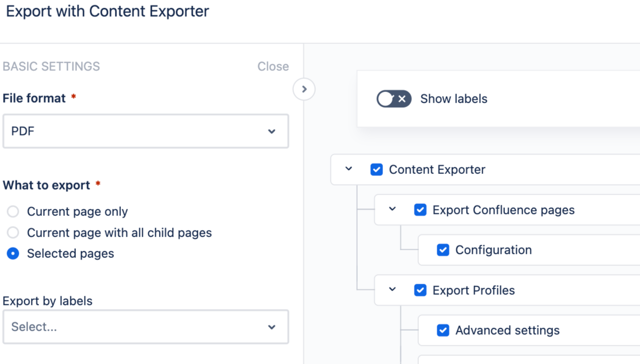The width and height of the screenshot is (640, 364).
Task: Collapse the Content Exporter tree node
Action: (349, 169)
